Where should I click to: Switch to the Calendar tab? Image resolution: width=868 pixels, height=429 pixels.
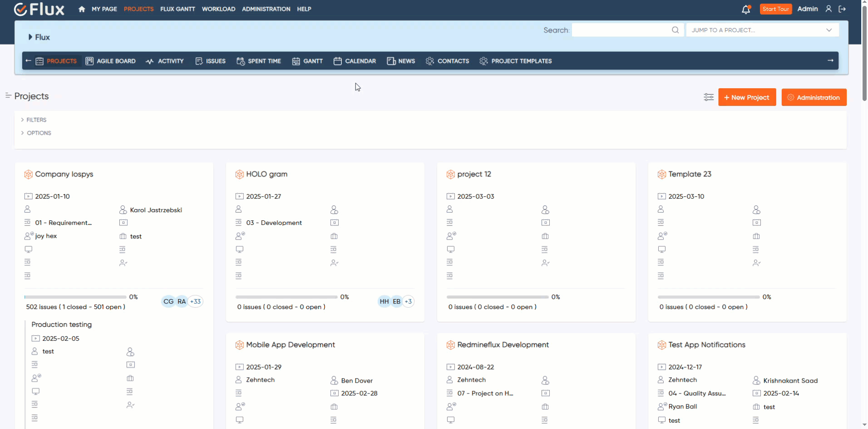click(x=355, y=61)
